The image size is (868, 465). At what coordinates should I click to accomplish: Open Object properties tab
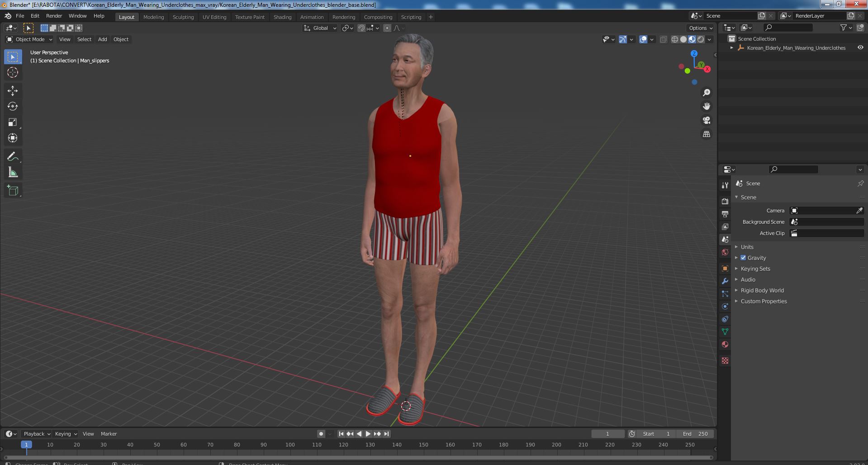725,268
